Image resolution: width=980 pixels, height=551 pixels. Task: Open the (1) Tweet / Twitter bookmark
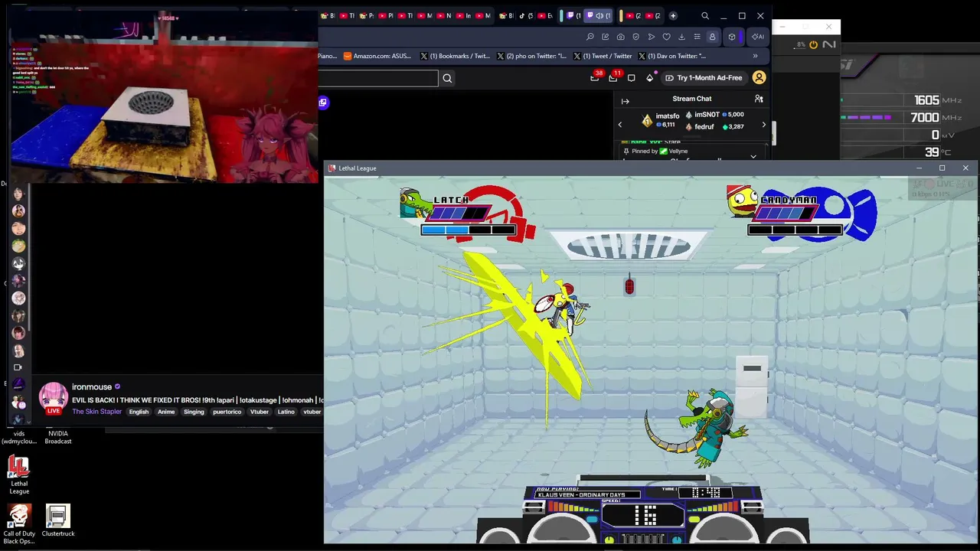[603, 56]
